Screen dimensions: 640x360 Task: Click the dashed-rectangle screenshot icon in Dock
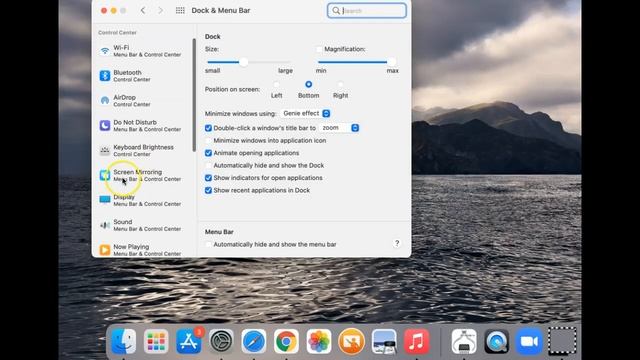[x=562, y=341]
